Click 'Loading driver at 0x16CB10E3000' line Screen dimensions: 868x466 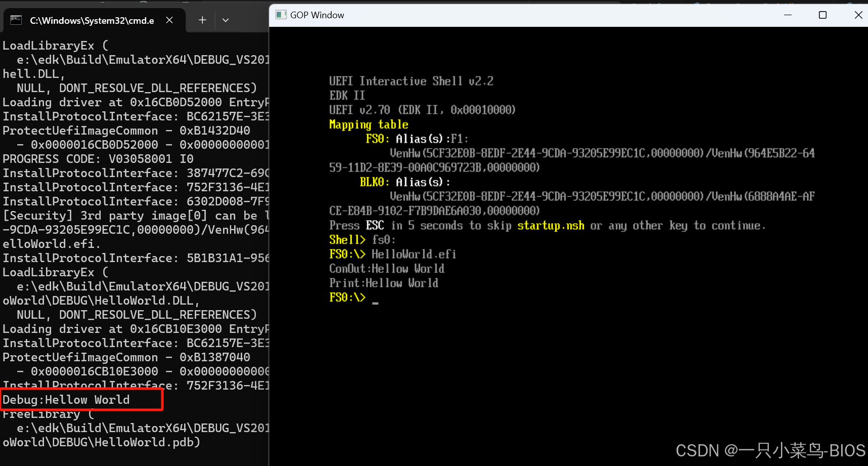pyautogui.click(x=136, y=329)
